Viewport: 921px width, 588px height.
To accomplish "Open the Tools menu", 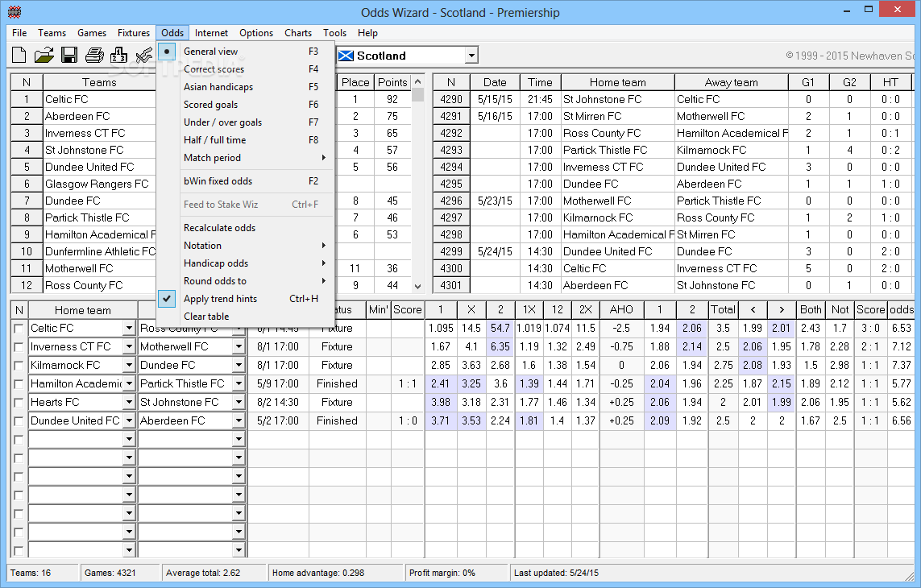I will [334, 33].
